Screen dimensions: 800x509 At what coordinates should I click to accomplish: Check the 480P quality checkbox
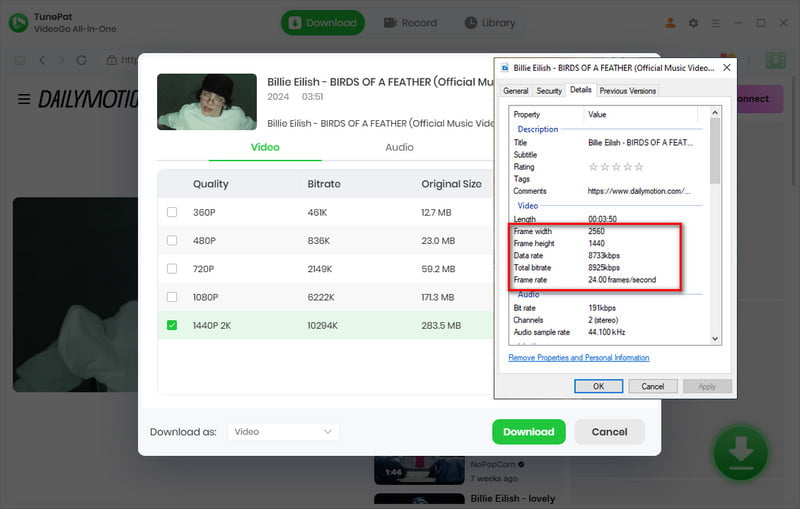[x=172, y=240]
